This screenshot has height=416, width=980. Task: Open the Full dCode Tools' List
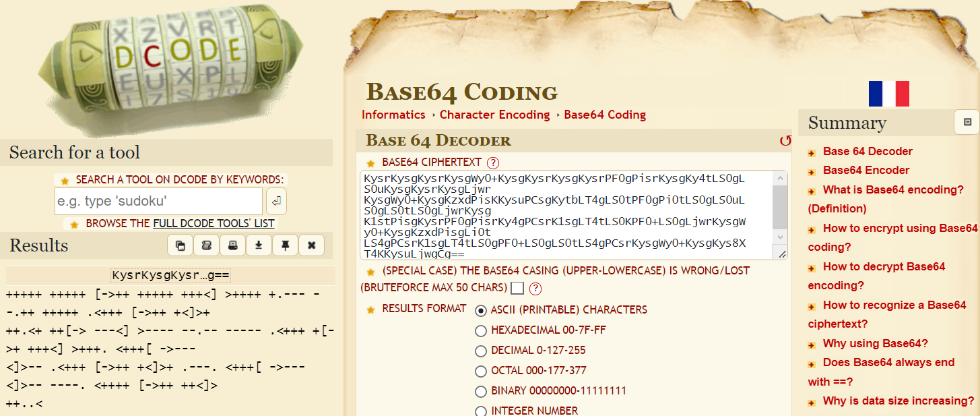click(x=214, y=223)
